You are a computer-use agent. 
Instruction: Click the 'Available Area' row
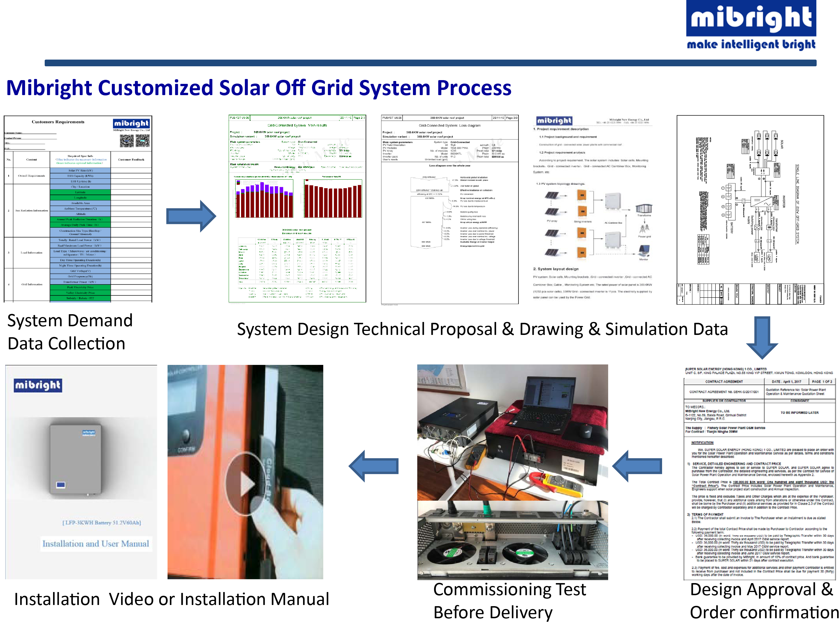[x=80, y=203]
